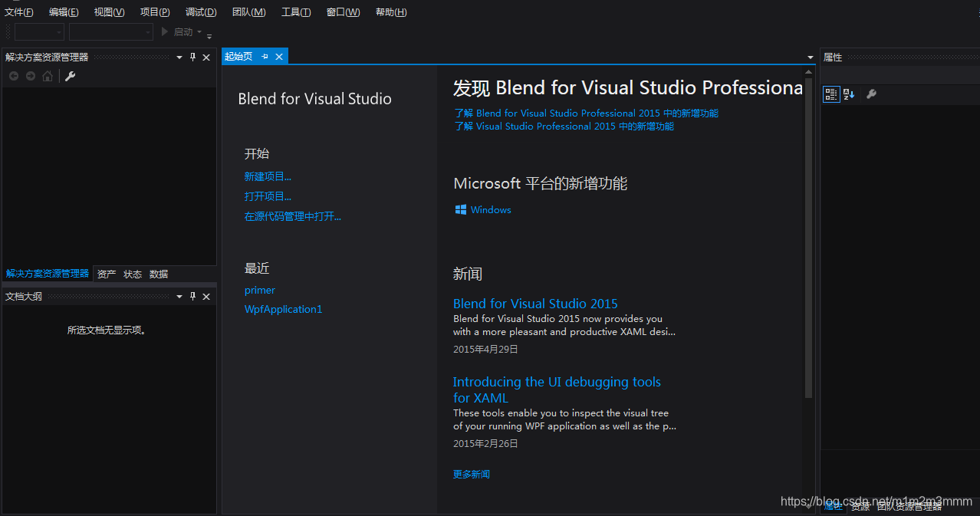Image resolution: width=980 pixels, height=516 pixels.
Task: Sort properties alphabetically in 属性 panel
Action: tap(849, 94)
